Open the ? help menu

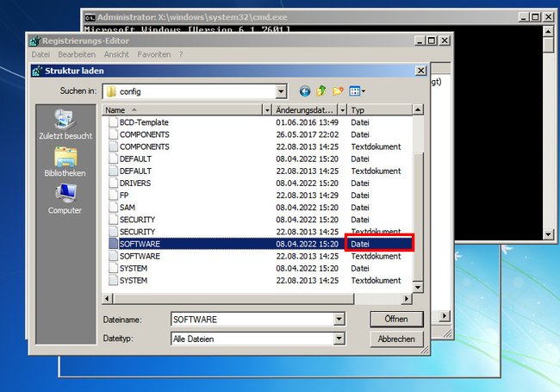pos(181,54)
